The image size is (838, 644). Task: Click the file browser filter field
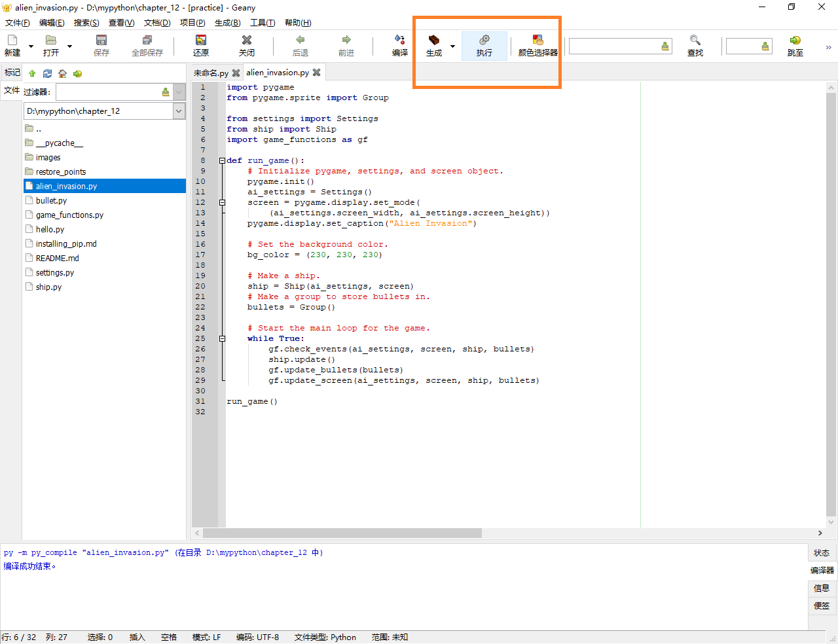click(114, 92)
